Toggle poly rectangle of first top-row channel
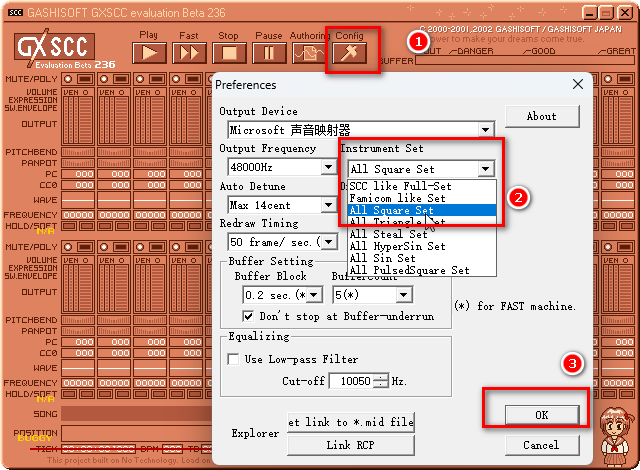The height and width of the screenshot is (470, 640). pyautogui.click(x=85, y=79)
